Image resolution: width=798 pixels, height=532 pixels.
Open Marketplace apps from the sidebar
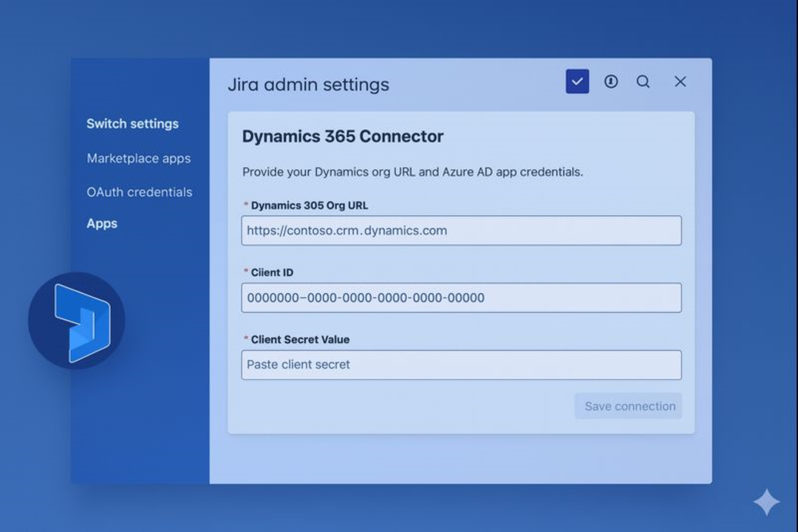click(x=139, y=158)
